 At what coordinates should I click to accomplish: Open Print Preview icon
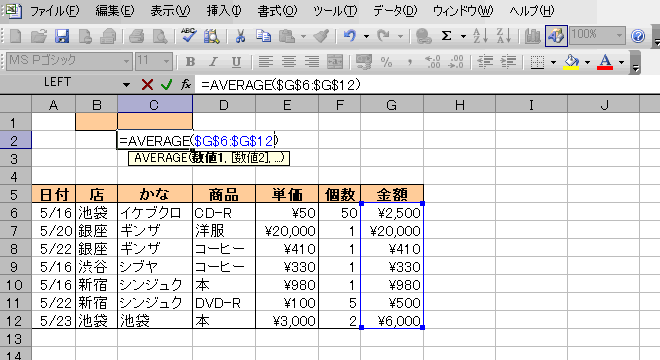pyautogui.click(x=160, y=36)
